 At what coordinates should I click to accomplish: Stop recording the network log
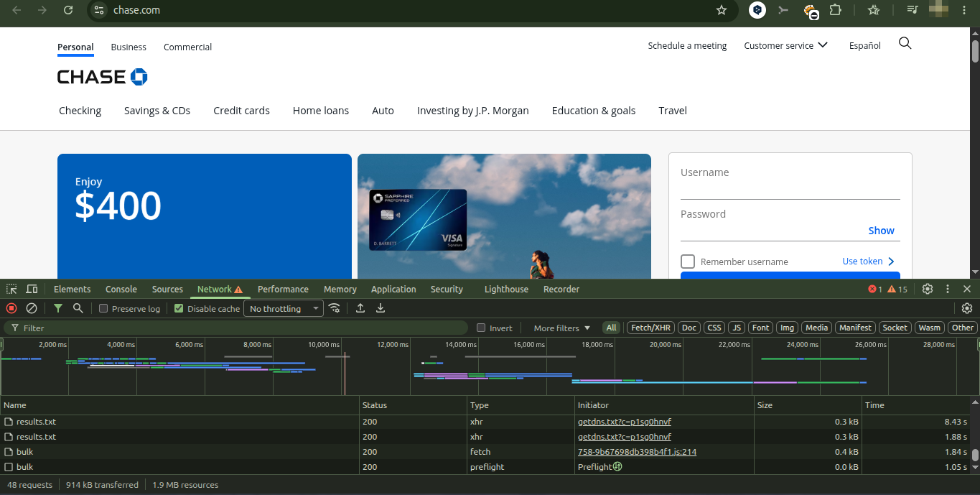pyautogui.click(x=11, y=308)
